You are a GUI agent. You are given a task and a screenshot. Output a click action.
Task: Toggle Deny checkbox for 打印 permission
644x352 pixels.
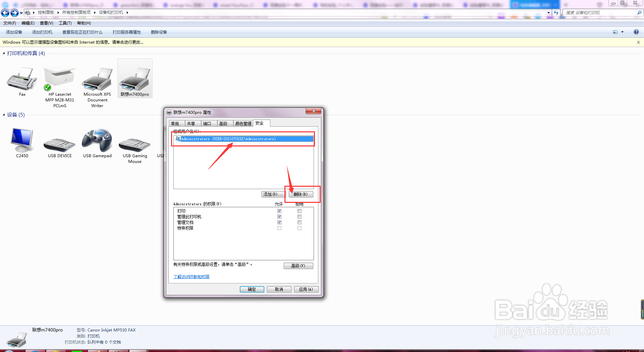coord(300,211)
